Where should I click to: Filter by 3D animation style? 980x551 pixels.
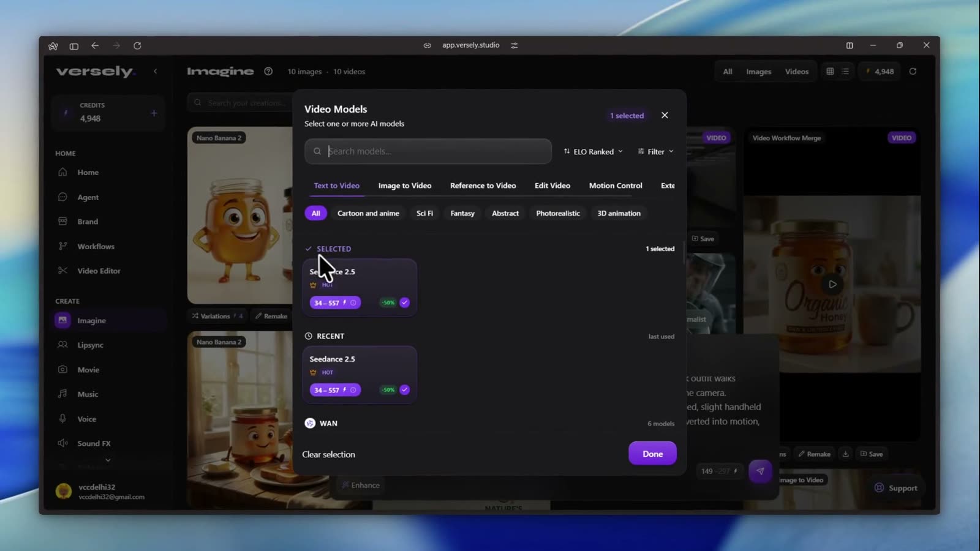click(x=619, y=213)
